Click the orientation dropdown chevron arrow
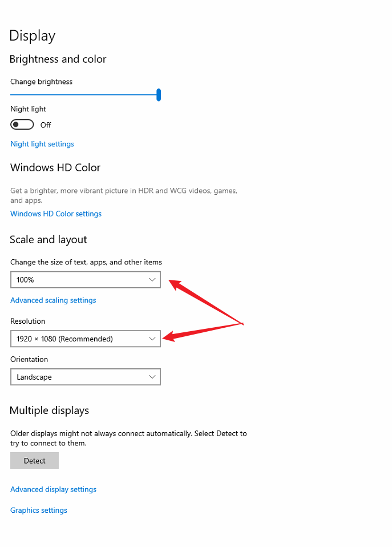 pyautogui.click(x=152, y=377)
